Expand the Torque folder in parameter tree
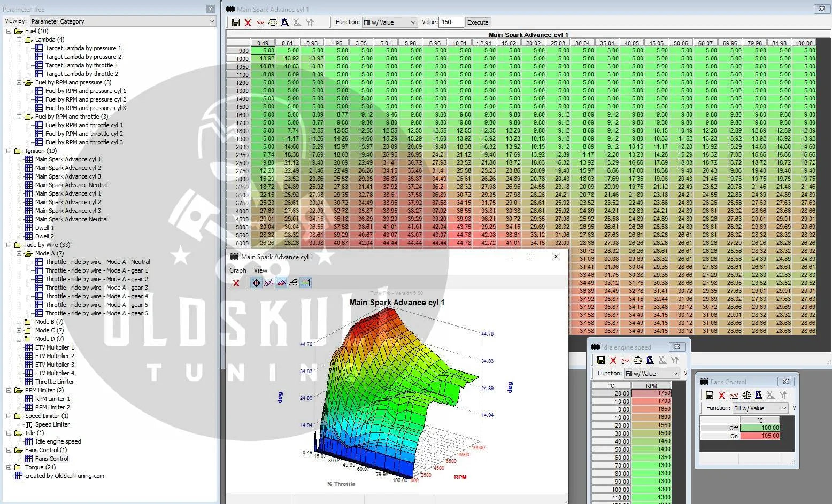This screenshot has width=832, height=504. pos(9,467)
